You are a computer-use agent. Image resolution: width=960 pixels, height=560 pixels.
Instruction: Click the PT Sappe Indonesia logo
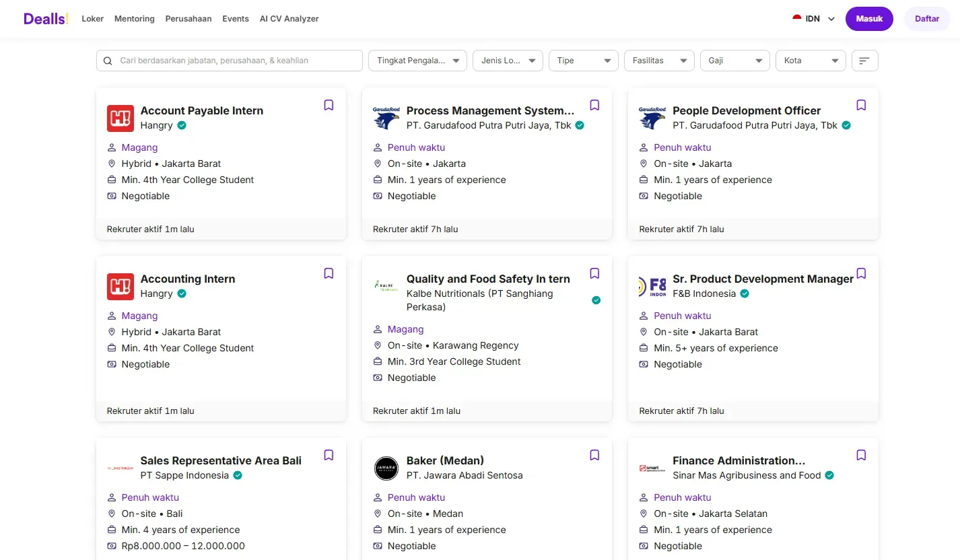click(x=121, y=468)
